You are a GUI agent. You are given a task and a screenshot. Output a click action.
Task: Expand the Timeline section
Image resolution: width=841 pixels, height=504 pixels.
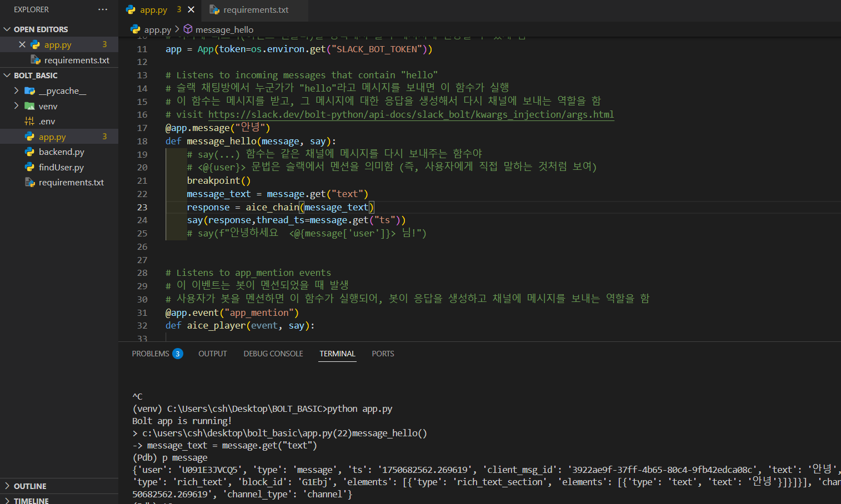(7, 500)
